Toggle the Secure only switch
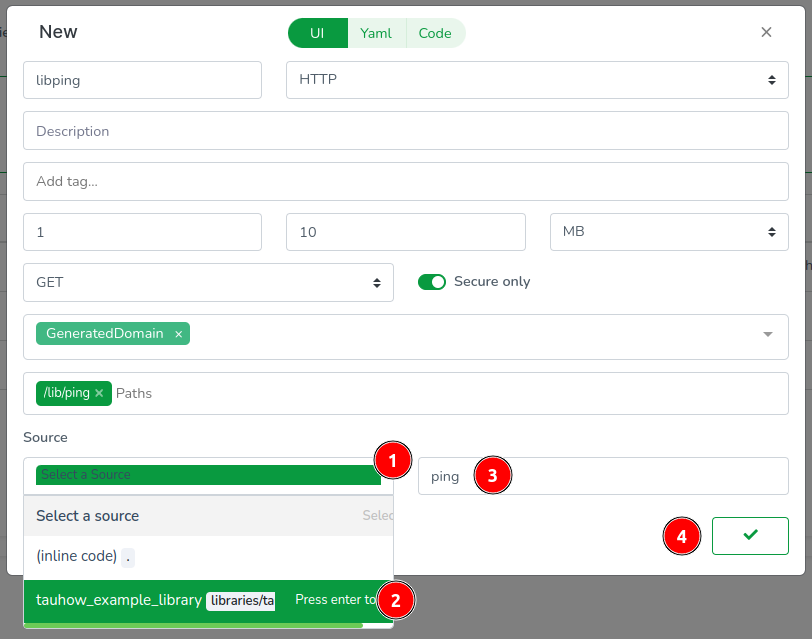 432,282
